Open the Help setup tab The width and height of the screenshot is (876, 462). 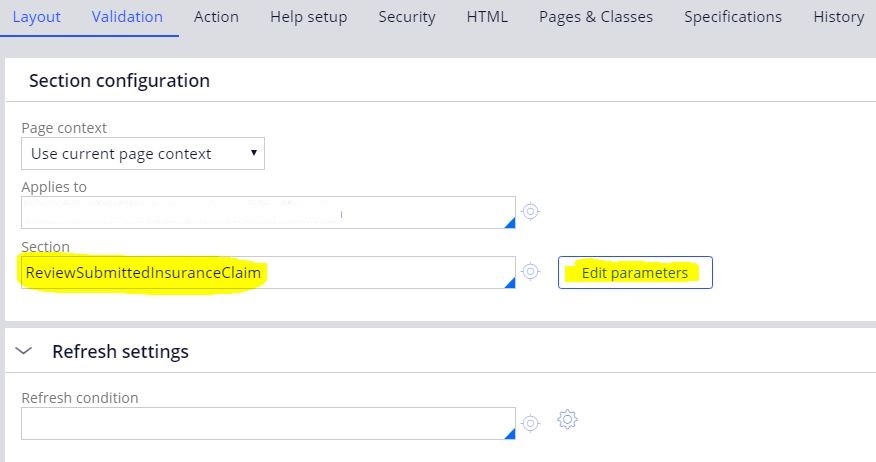[308, 17]
